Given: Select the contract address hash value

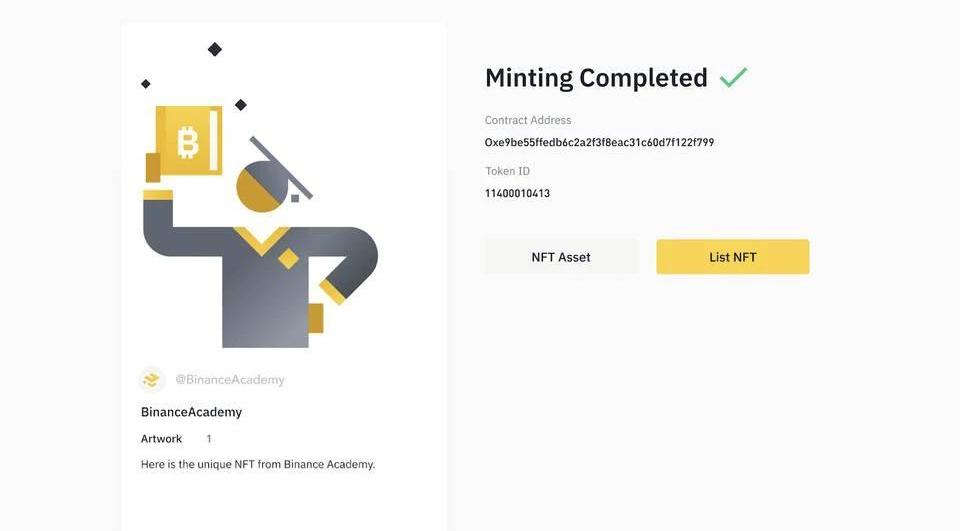Looking at the screenshot, I should point(599,143).
